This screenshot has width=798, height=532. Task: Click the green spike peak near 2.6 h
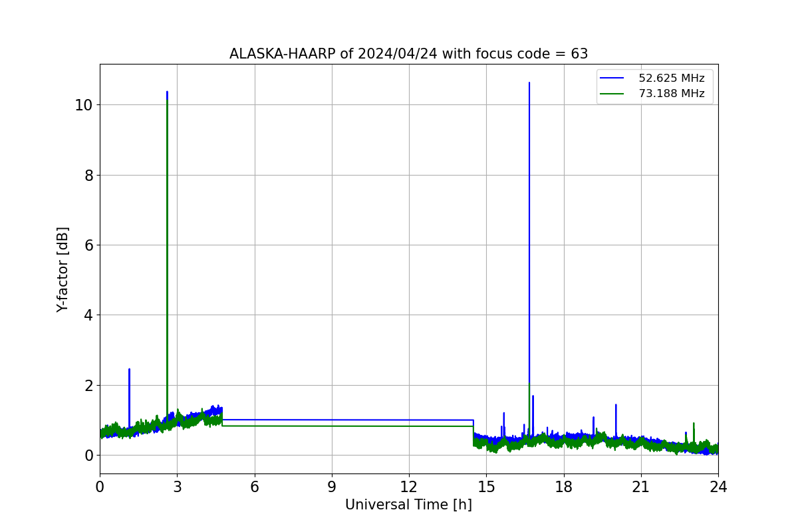167,101
